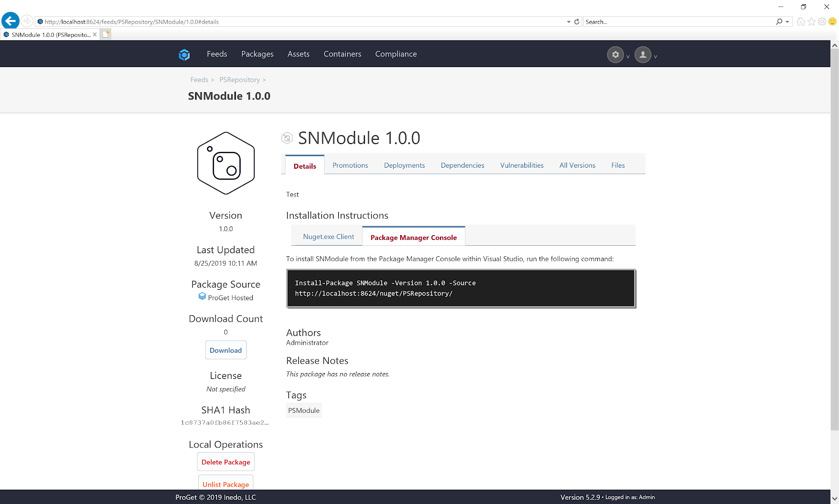Click the search magnifier icon
Viewport: 839px width, 504px height.
(779, 21)
